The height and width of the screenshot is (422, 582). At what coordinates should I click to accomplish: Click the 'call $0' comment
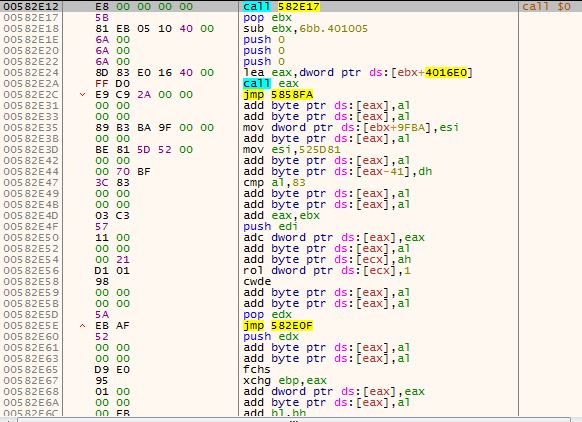click(546, 6)
